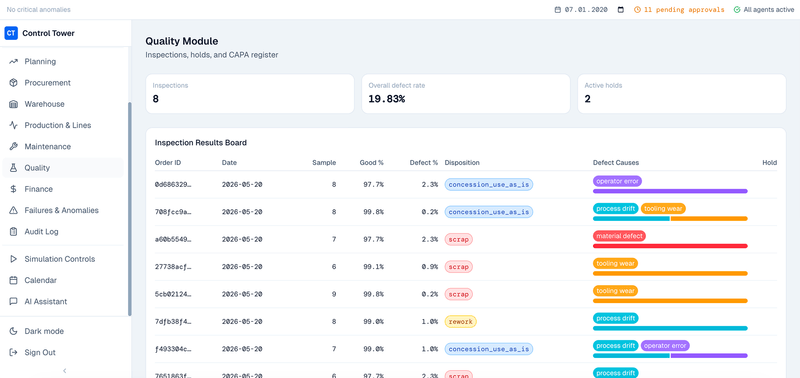Click the Overall defect rate card
The width and height of the screenshot is (800, 378).
pyautogui.click(x=466, y=94)
